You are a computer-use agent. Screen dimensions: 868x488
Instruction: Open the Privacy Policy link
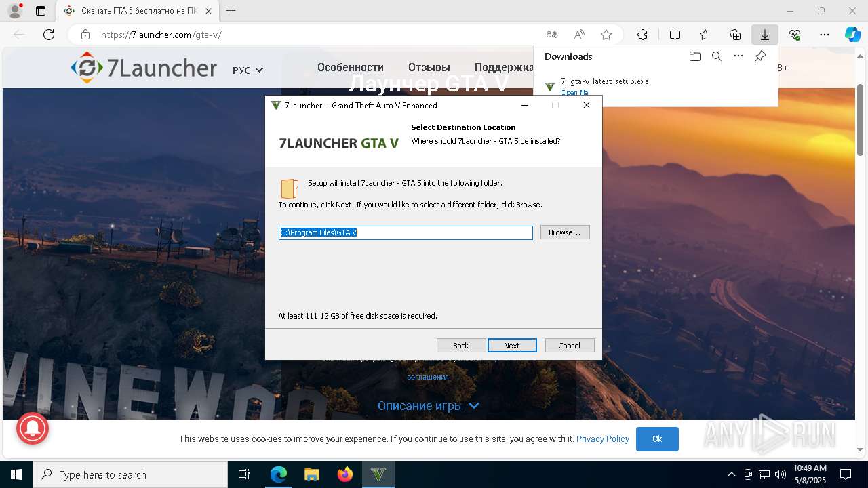pos(603,439)
